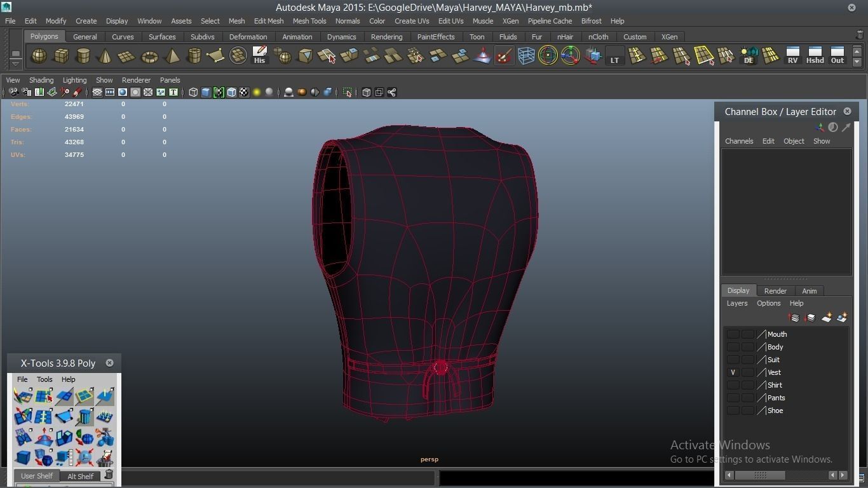Click the Layer Editor horizontal scrollbar thumb

pyautogui.click(x=760, y=475)
